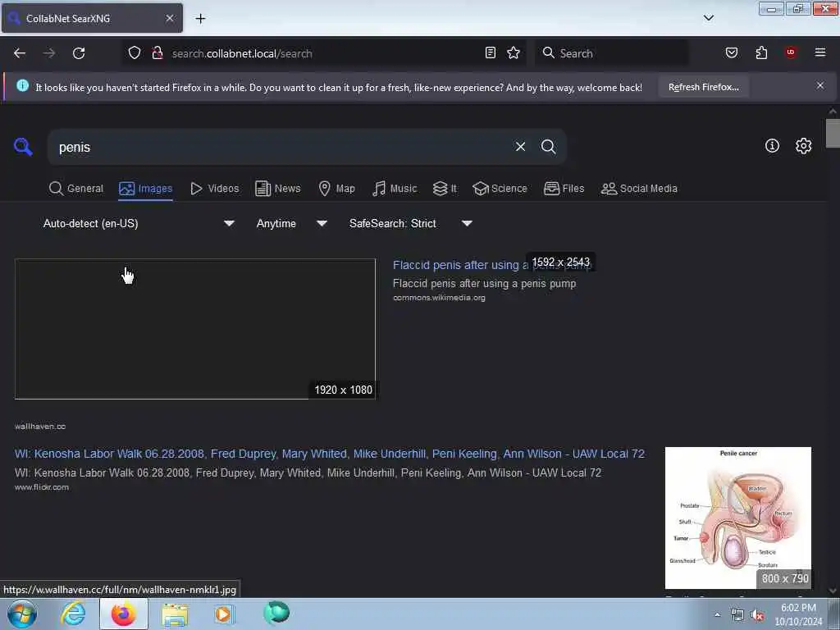Bookmark this page with the star icon
This screenshot has width=840, height=630.
pyautogui.click(x=514, y=52)
